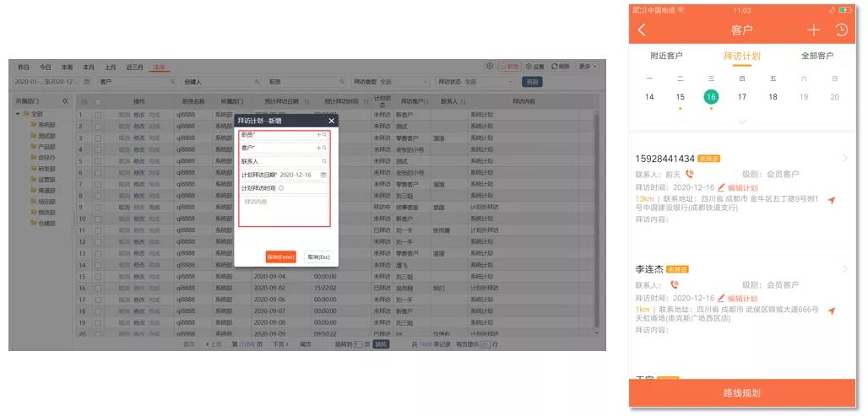Toggle the select-all checkbox in the table header

[x=98, y=102]
